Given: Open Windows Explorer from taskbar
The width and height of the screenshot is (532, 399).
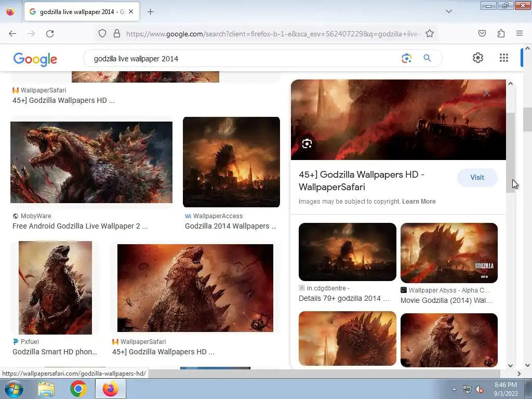Looking at the screenshot, I should tap(46, 389).
